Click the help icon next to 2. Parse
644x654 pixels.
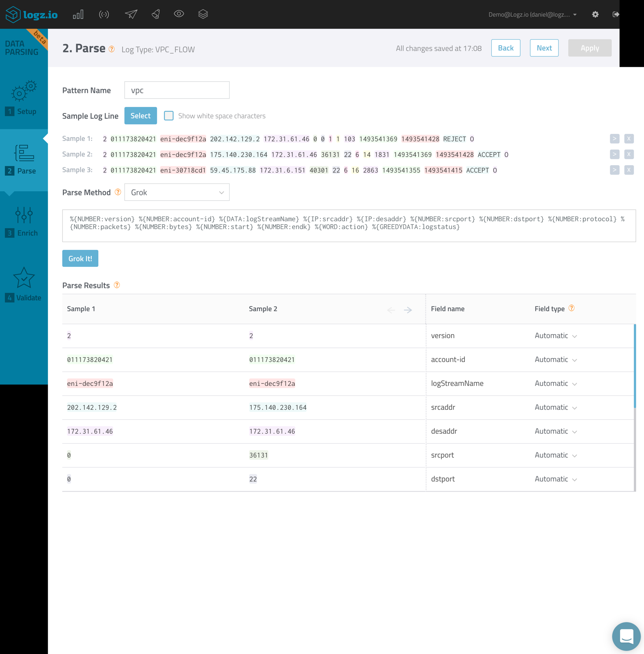click(x=112, y=49)
